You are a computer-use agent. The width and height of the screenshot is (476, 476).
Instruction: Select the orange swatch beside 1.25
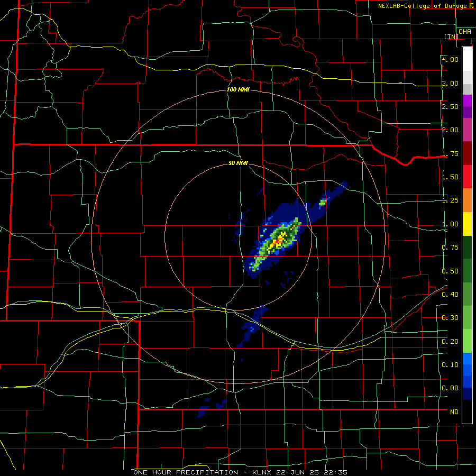(467, 200)
